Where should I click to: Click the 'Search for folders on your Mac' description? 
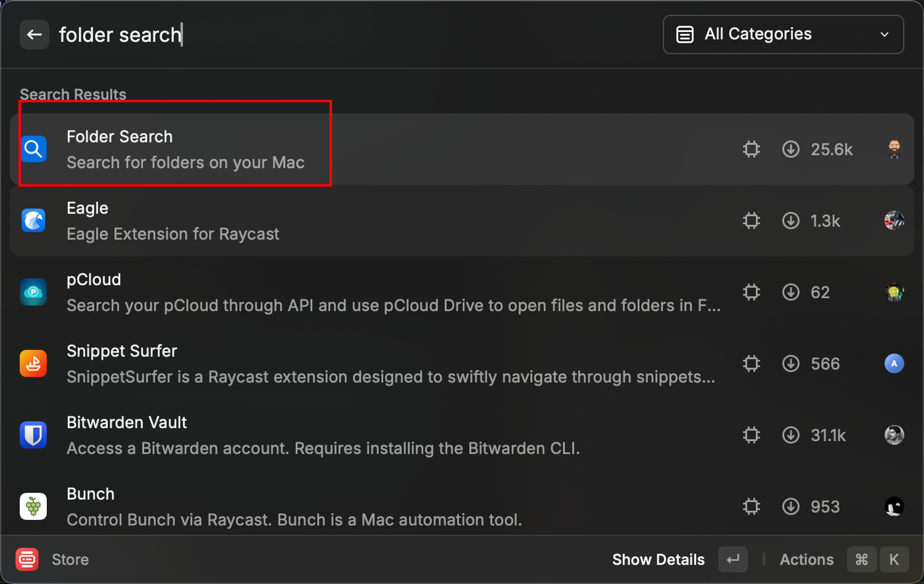click(x=185, y=163)
